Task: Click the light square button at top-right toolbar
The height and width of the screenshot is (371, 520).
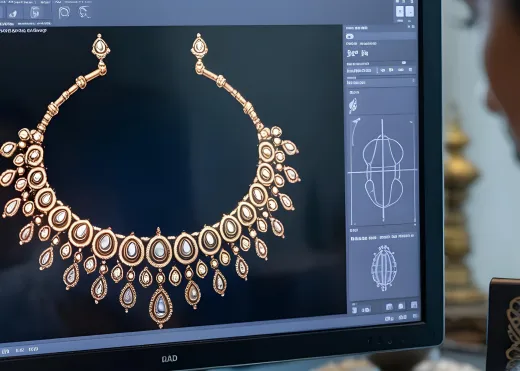Action: click(x=400, y=11)
